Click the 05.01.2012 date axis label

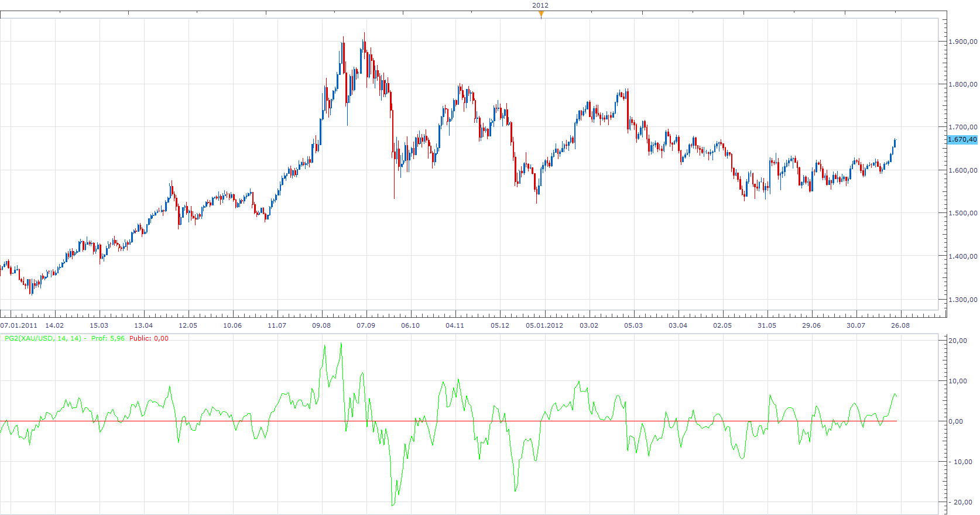click(x=544, y=325)
